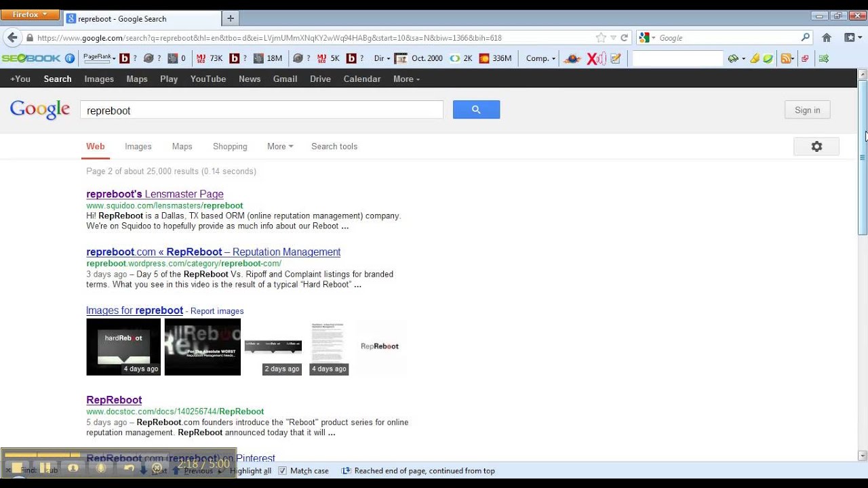Open Gmail in the black Google bar
Image resolution: width=868 pixels, height=488 pixels.
285,79
